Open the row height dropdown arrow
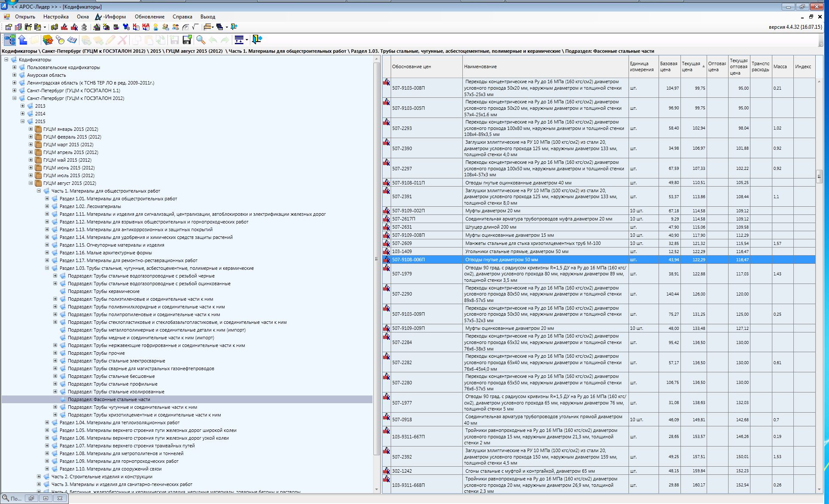This screenshot has height=504, width=829. pos(246,40)
